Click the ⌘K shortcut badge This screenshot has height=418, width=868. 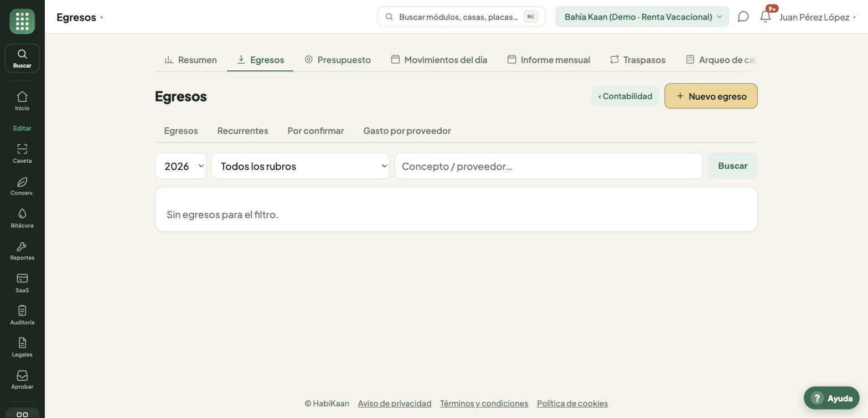pos(530,17)
